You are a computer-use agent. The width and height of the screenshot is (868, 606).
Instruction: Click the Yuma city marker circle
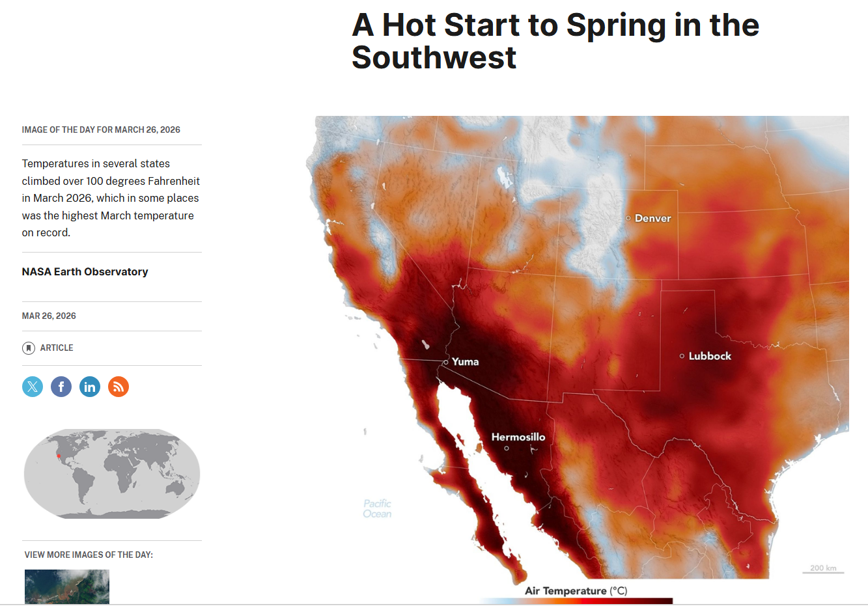pos(446,362)
